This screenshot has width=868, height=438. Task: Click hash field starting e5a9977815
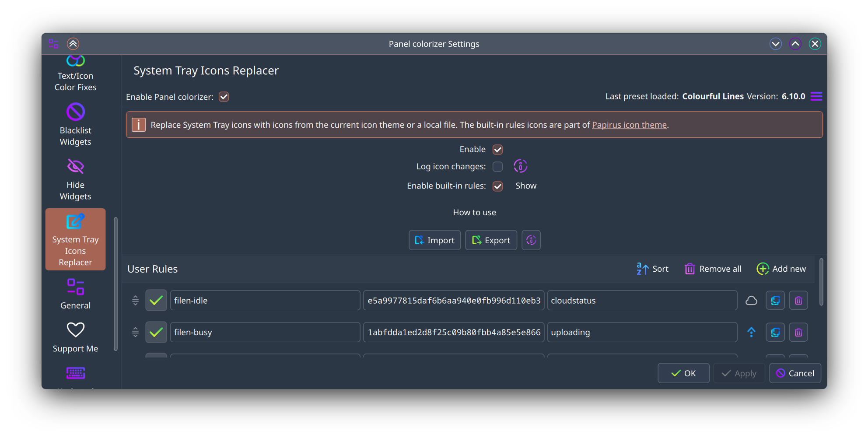pos(454,300)
